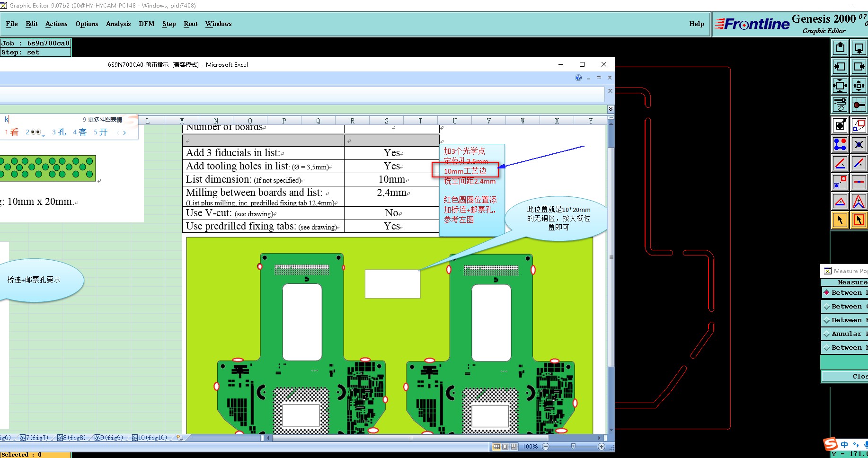Choose IME candidate 3 孔

point(59,132)
